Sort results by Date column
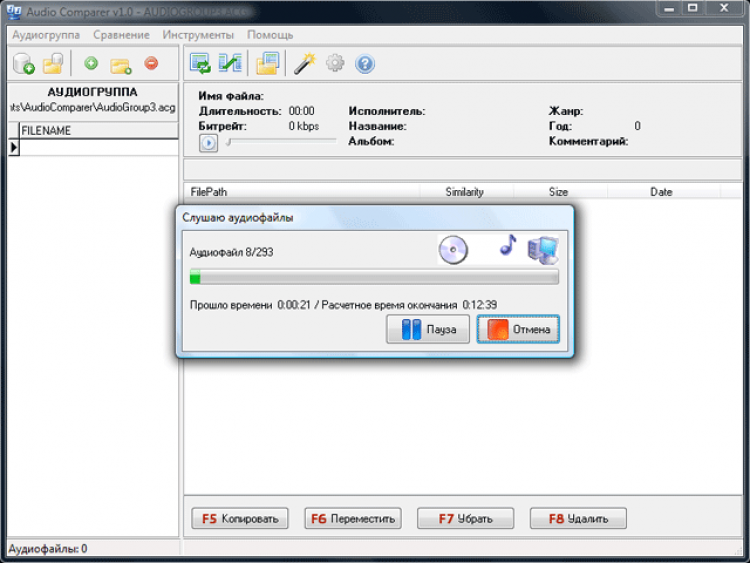The image size is (750, 563). (663, 192)
